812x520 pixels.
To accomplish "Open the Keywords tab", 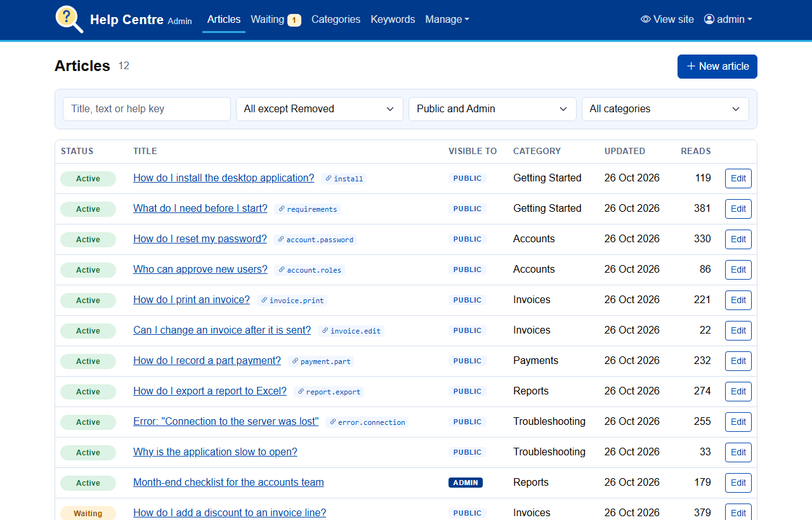I will click(393, 20).
